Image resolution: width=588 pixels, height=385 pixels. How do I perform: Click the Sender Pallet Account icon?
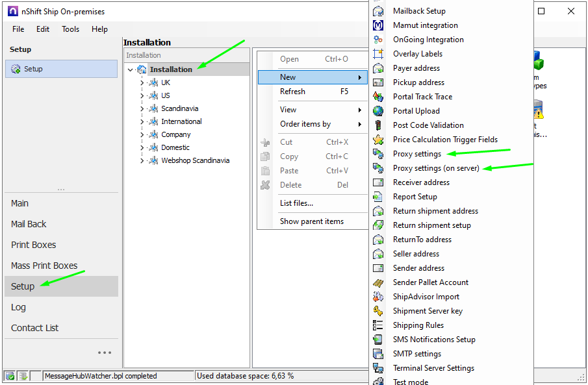(x=378, y=282)
